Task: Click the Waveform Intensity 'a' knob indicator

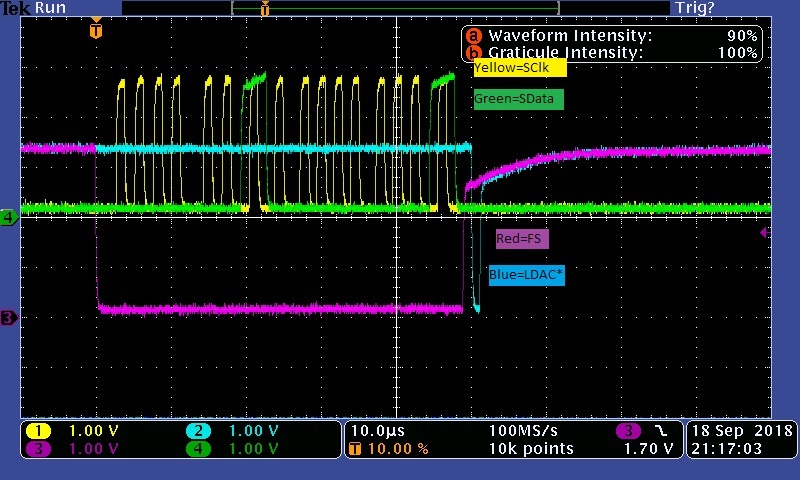Action: tap(474, 35)
